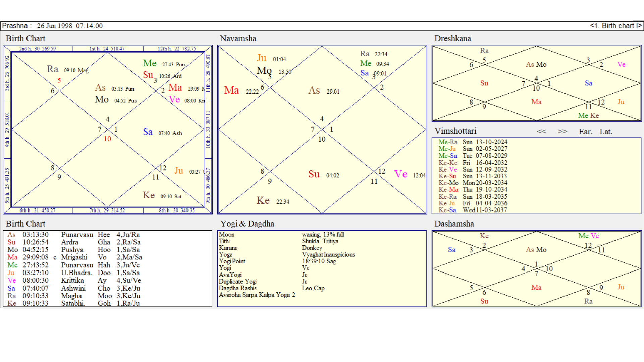The image size is (644, 362).
Task: Click the '1st h.' house label strip
Action: 107,49
